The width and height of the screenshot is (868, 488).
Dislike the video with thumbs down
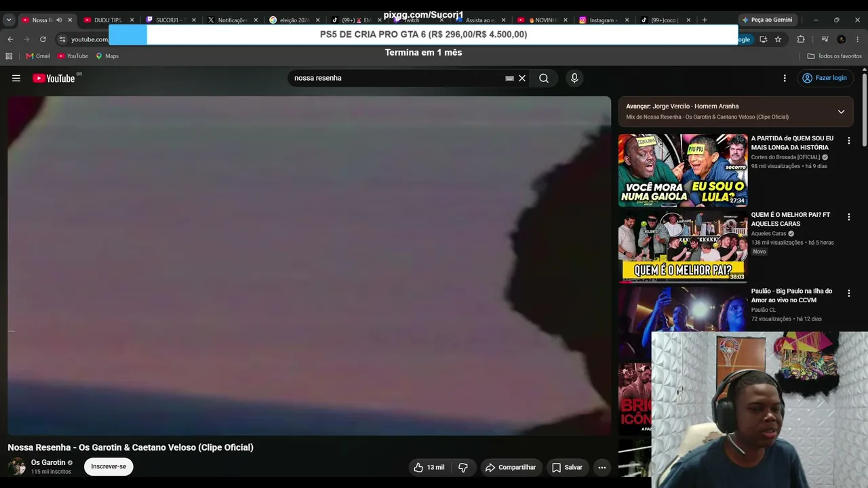463,467
